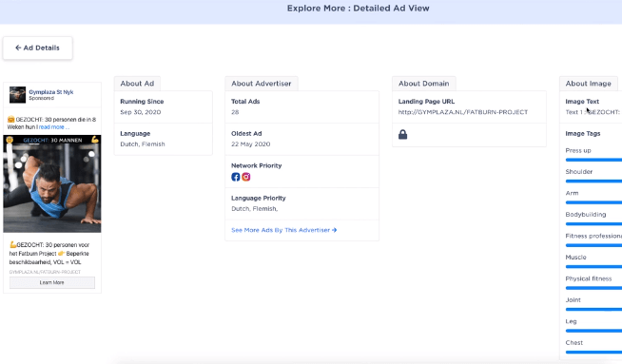622x364 pixels.
Task: Click the 'read more ...' link in ad text
Action: (x=53, y=127)
